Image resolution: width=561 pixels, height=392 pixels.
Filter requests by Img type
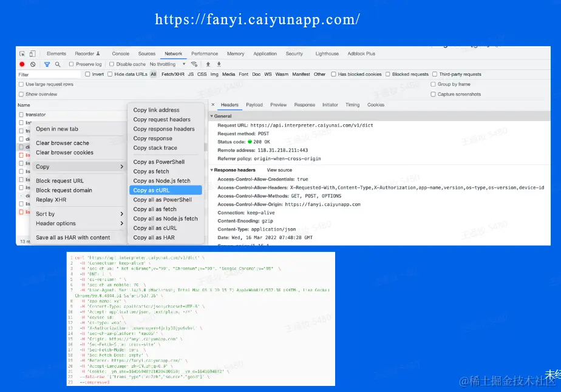[x=214, y=74]
